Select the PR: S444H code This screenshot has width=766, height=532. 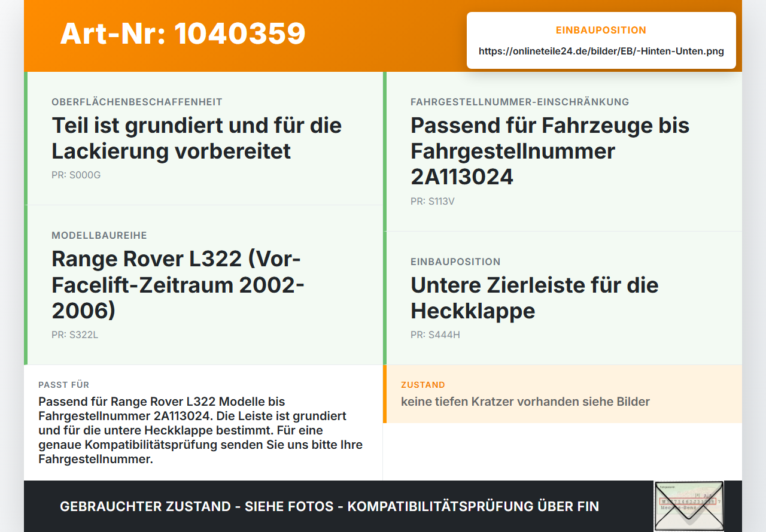(435, 335)
